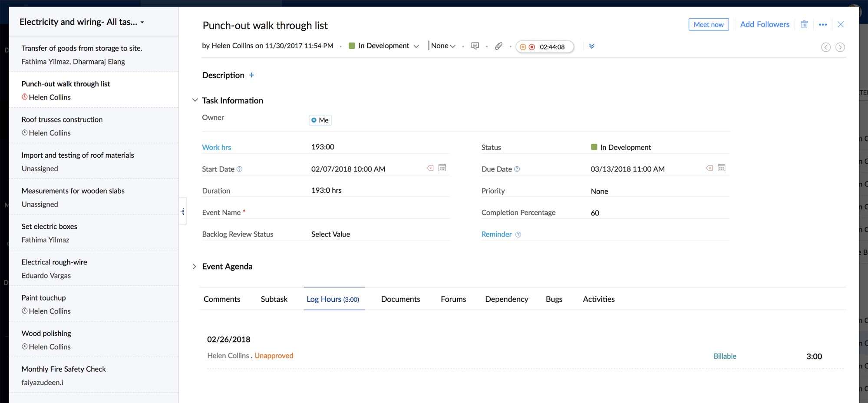Stop the task timer
The width and height of the screenshot is (868, 403).
(531, 46)
